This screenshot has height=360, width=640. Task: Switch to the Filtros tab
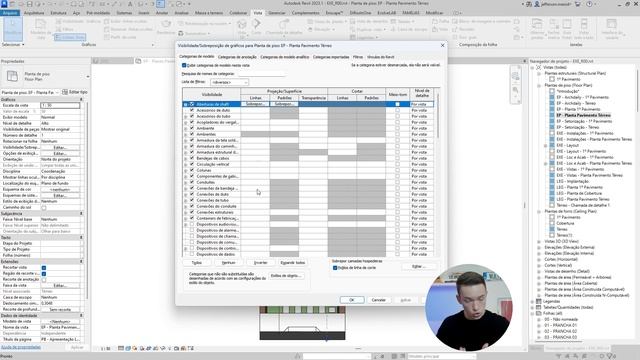click(x=358, y=57)
